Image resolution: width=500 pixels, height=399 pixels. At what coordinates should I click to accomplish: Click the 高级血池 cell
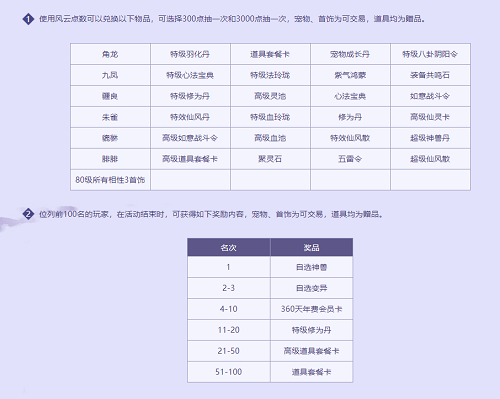(270, 138)
